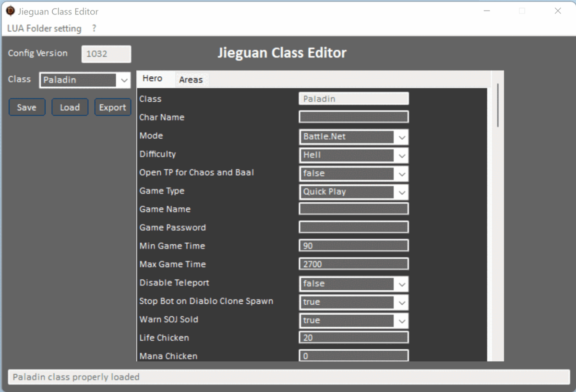Click the Char Name input field
The width and height of the screenshot is (576, 392).
click(x=353, y=117)
